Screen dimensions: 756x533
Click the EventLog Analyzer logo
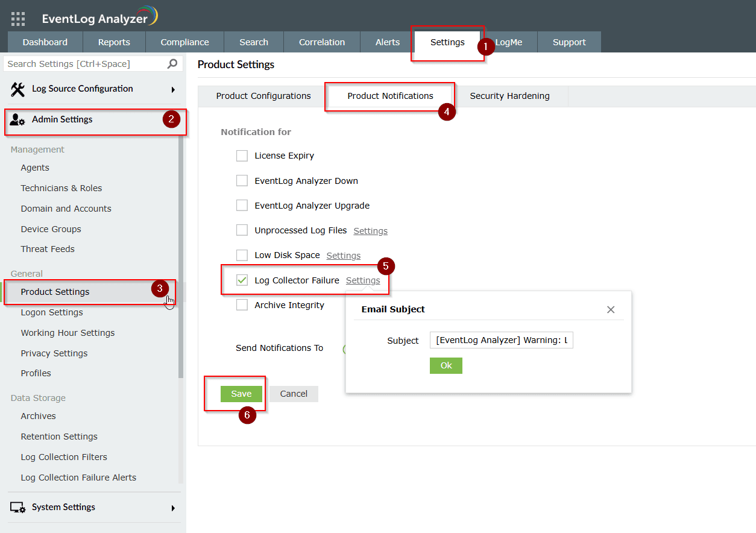pos(99,18)
